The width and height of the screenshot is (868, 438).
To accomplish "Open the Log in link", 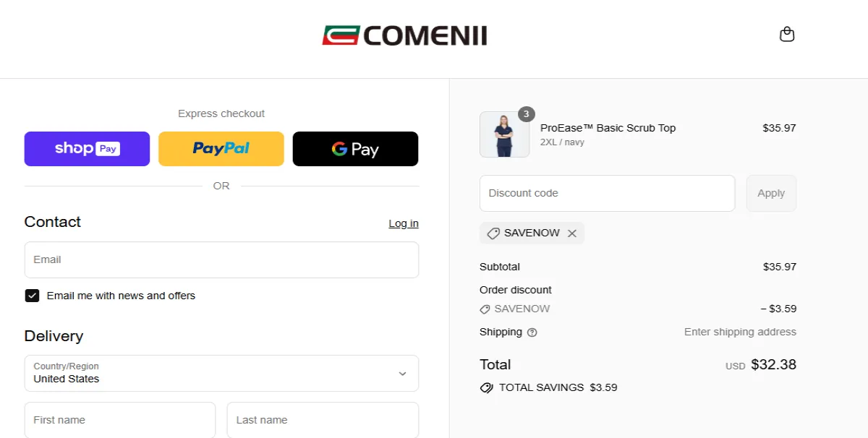I will [x=403, y=223].
